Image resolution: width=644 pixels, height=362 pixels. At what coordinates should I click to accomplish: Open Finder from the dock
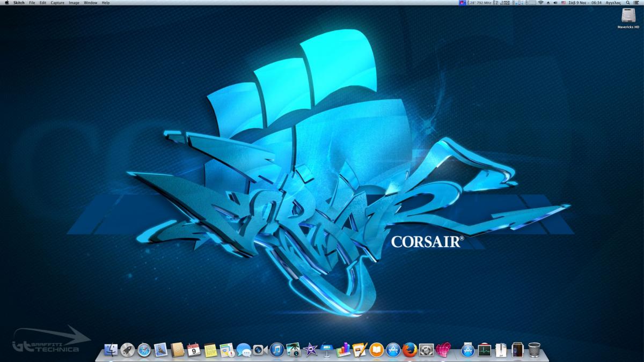coord(111,350)
